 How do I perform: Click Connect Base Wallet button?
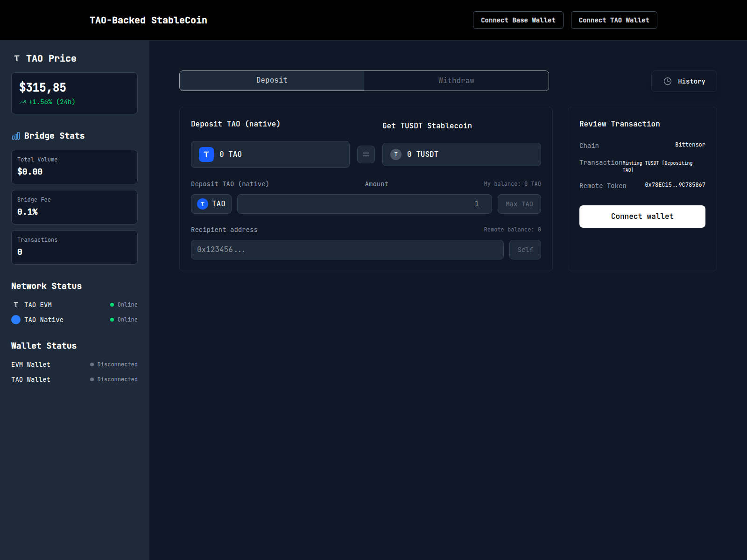(x=518, y=20)
